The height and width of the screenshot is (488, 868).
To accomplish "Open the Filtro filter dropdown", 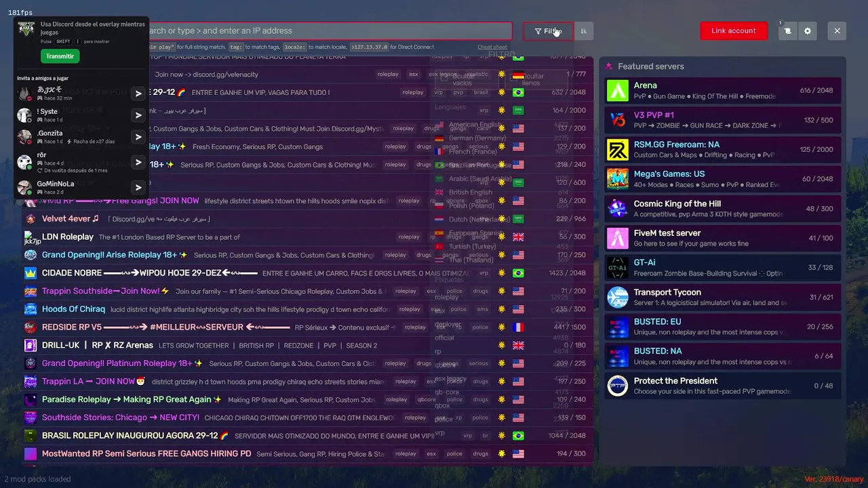I will point(548,30).
